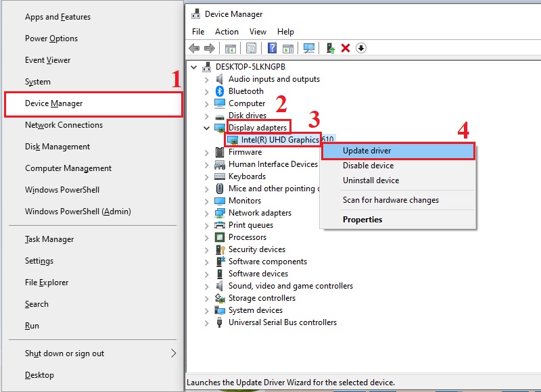Click the red X Uninstall device icon

pos(346,48)
